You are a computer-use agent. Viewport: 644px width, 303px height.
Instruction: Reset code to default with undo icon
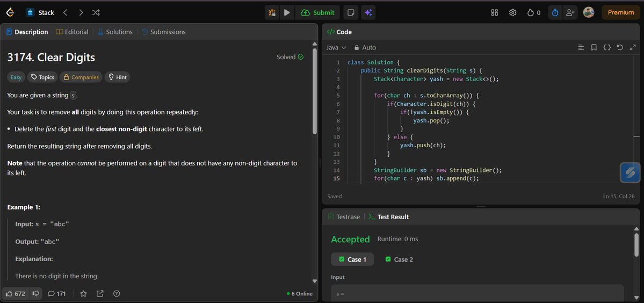click(620, 48)
